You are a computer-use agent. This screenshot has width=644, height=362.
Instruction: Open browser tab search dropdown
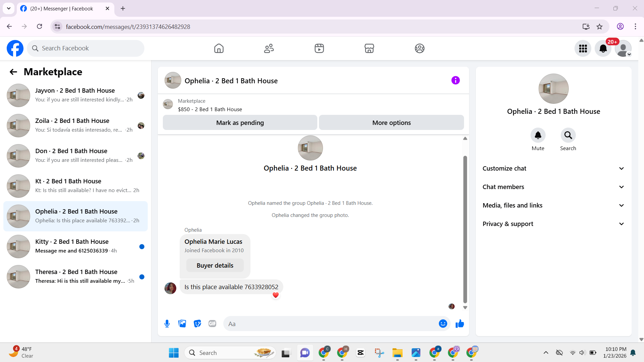9,8
